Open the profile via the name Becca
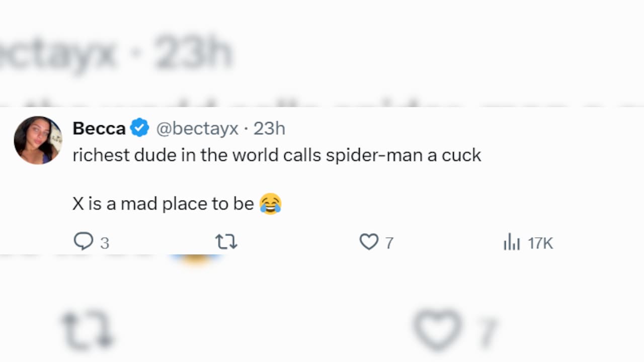This screenshot has width=644, height=362. coord(99,129)
